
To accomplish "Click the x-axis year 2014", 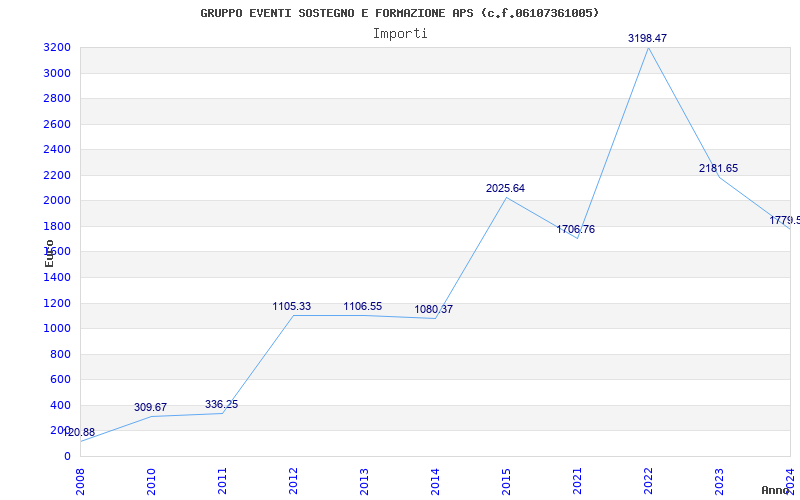I will [x=435, y=482].
